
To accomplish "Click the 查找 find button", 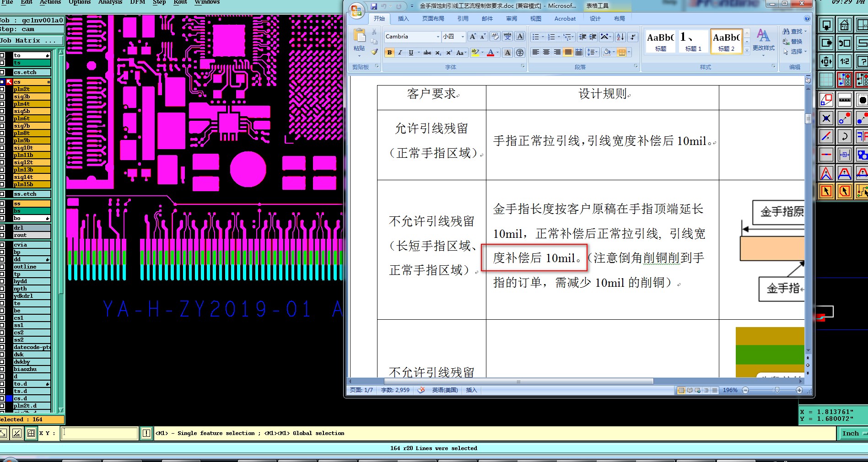I will point(794,32).
